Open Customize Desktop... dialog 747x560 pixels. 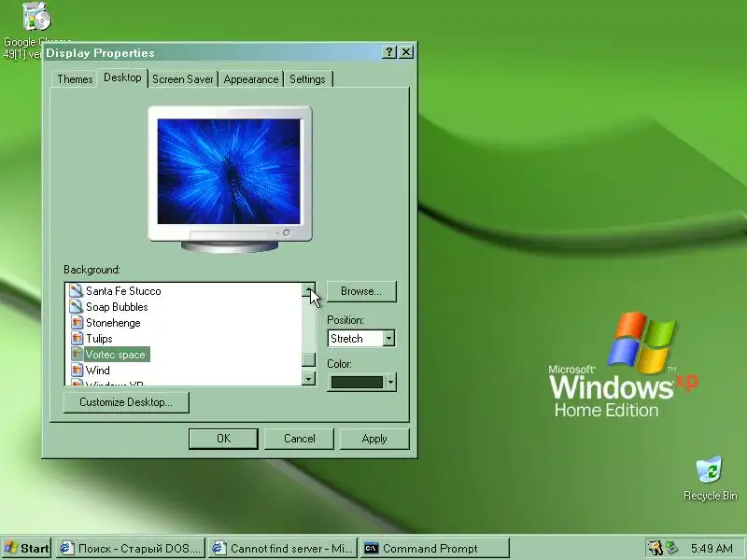click(x=126, y=402)
